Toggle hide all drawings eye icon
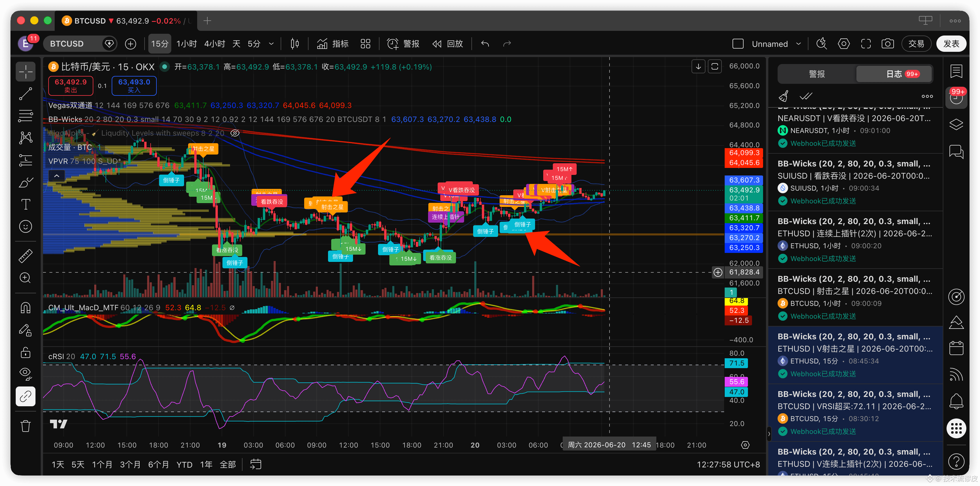Viewport: 980px width, 486px height. pos(26,374)
